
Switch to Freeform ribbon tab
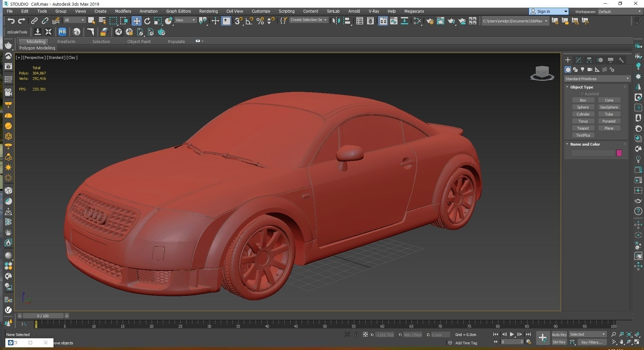coord(66,41)
